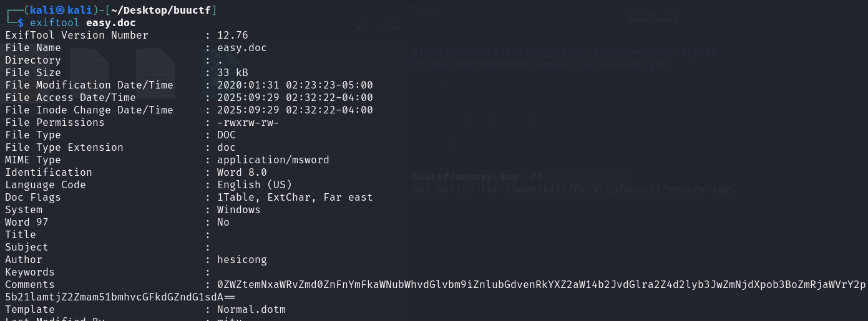
Task: Click the typed exiftool command word
Action: pyautogui.click(x=55, y=23)
